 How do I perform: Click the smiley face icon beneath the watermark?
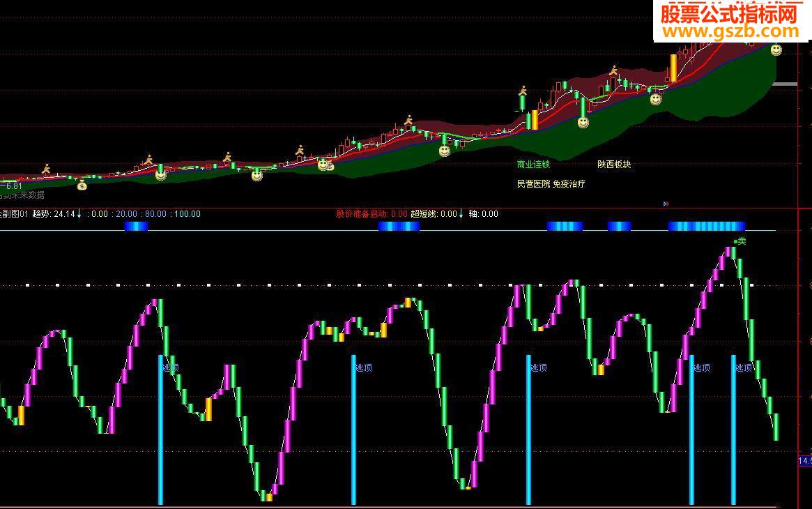(x=776, y=50)
